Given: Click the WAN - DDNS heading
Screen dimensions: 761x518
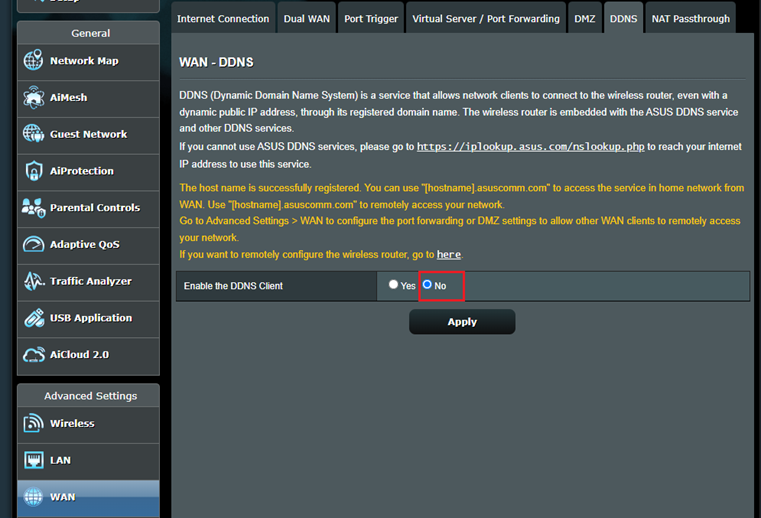Looking at the screenshot, I should point(216,62).
